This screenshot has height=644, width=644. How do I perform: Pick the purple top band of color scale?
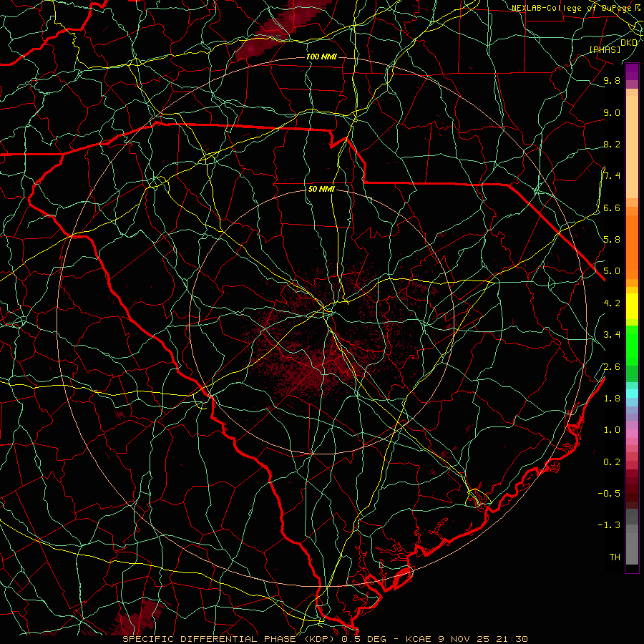pyautogui.click(x=632, y=72)
